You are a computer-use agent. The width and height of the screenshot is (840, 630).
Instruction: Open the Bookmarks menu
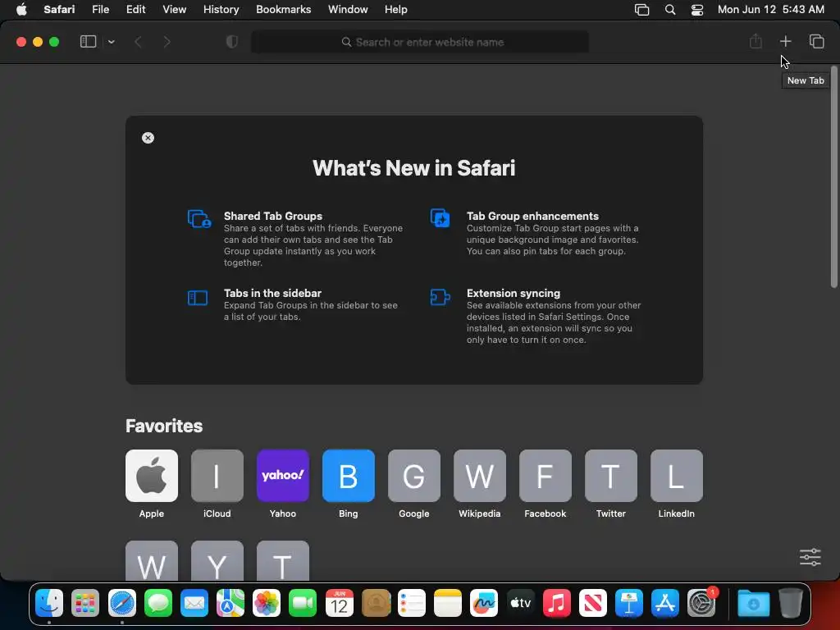coord(283,10)
